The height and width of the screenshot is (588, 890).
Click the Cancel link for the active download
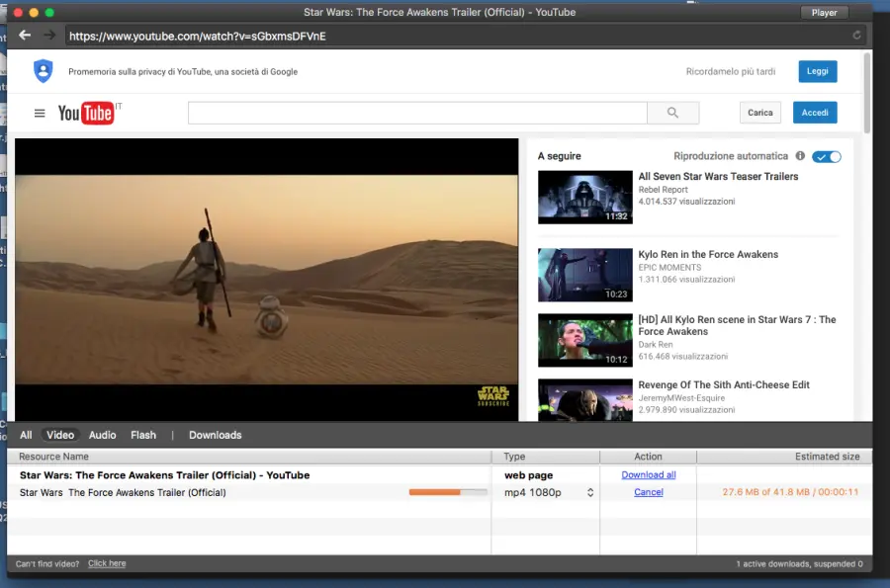[648, 492]
